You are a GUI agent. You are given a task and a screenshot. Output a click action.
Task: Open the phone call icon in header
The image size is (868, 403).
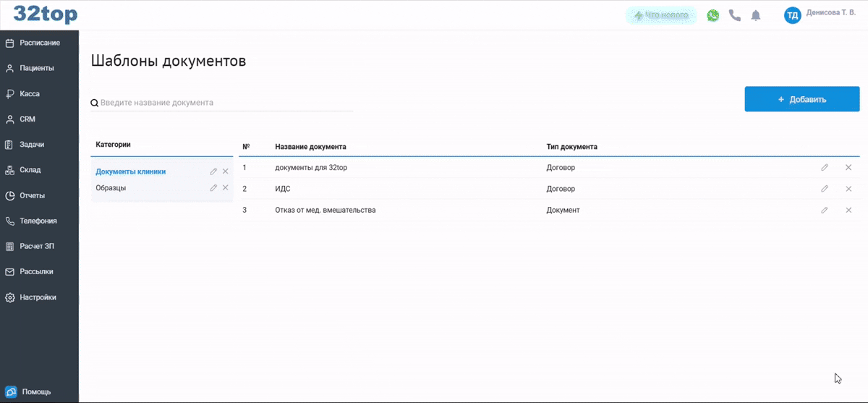tap(735, 15)
